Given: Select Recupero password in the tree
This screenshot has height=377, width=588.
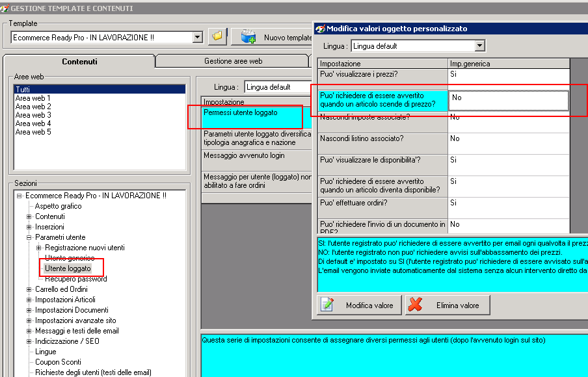Looking at the screenshot, I should [x=76, y=279].
